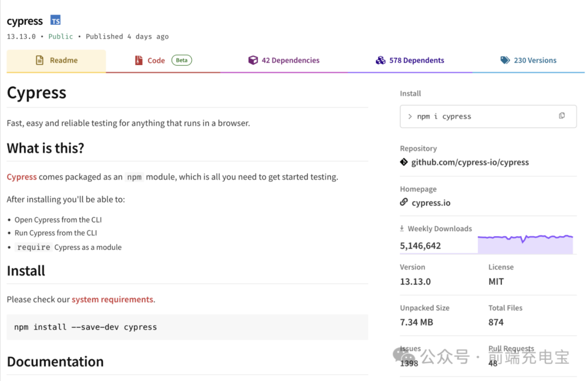Click the require code word in the list
This screenshot has width=588, height=381.
[34, 247]
